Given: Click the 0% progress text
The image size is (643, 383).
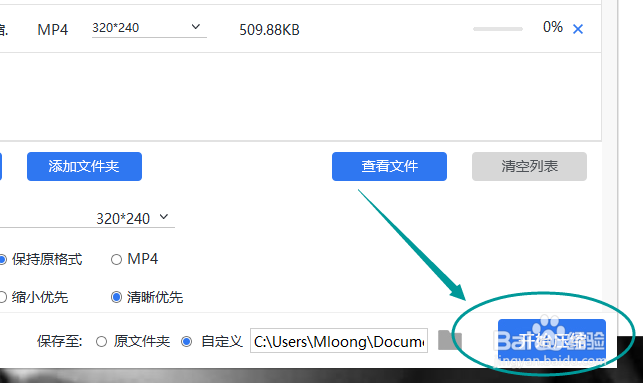Looking at the screenshot, I should 552,27.
